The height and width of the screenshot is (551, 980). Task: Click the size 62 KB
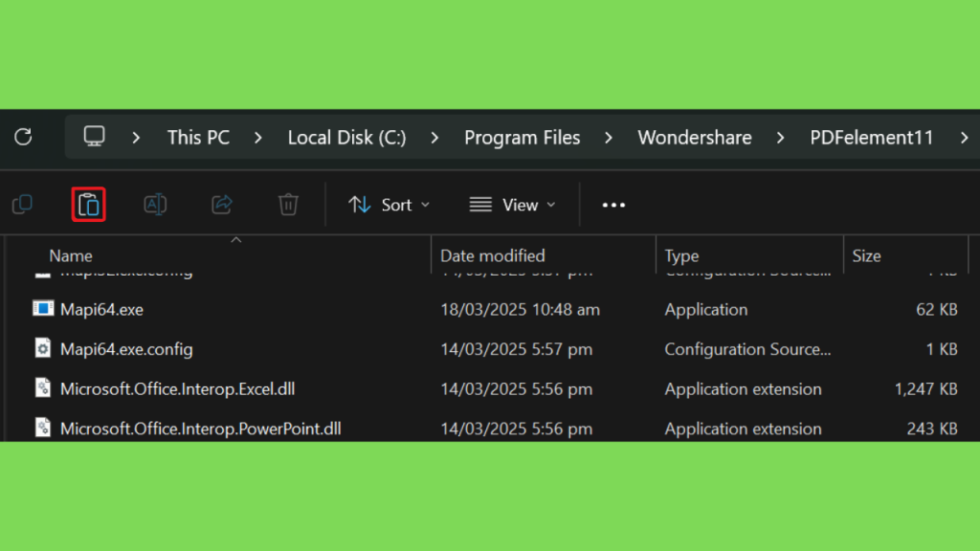[936, 309]
